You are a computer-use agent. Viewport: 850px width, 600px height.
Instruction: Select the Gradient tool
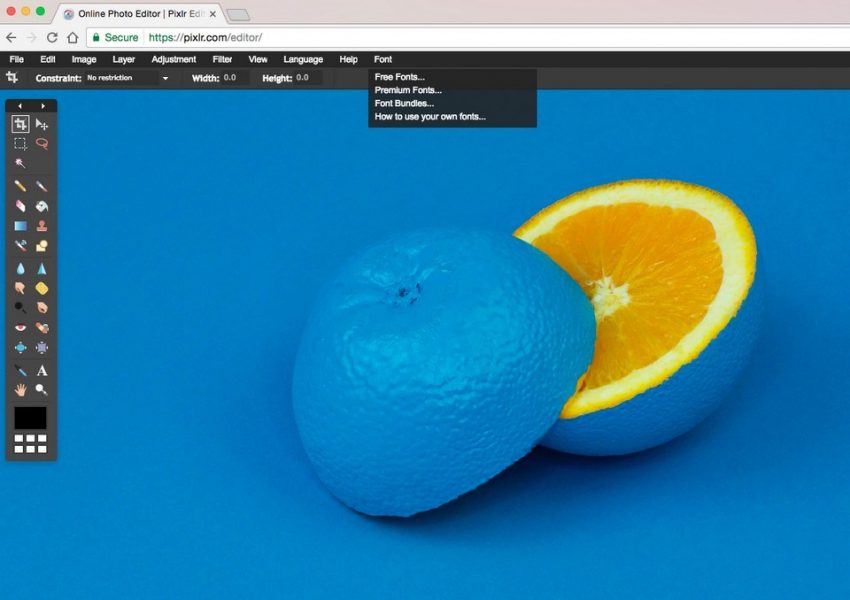pos(20,226)
